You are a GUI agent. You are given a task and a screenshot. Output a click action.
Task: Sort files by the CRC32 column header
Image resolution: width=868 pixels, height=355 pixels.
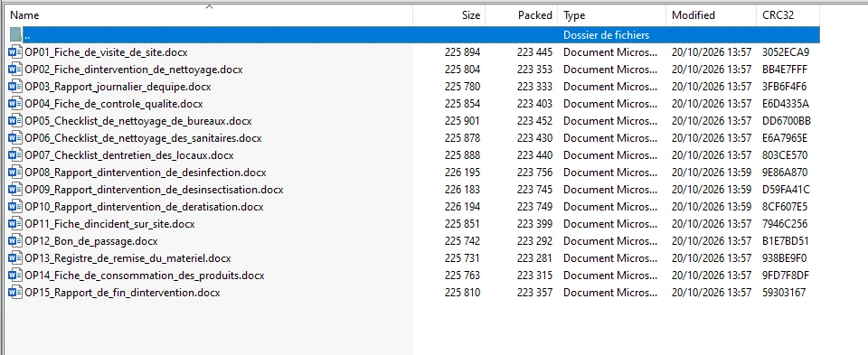[x=788, y=15]
